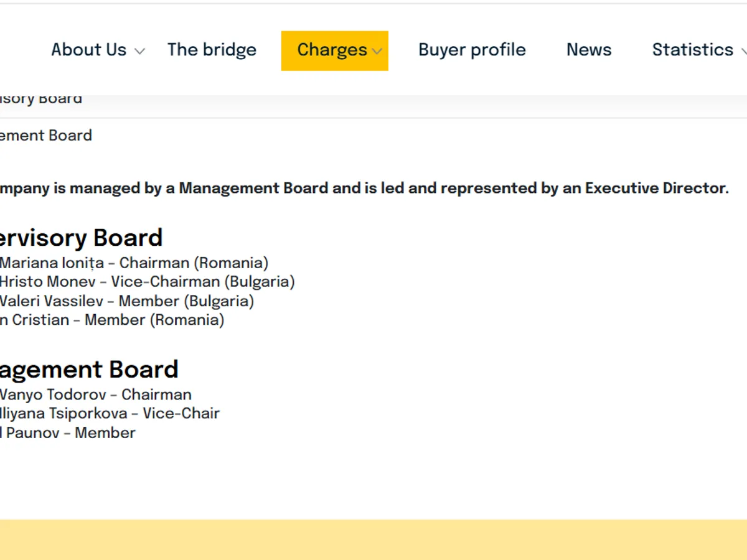Select the highlighted Charges menu item

[332, 50]
